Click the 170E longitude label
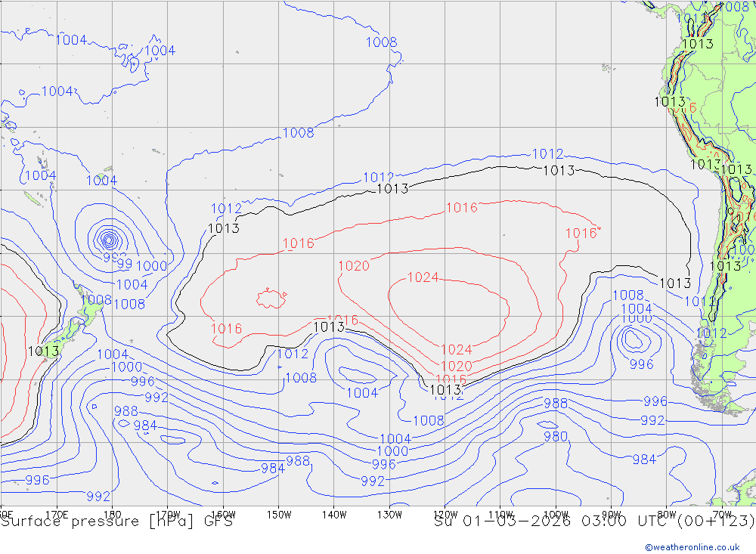The image size is (756, 554). [x=57, y=515]
